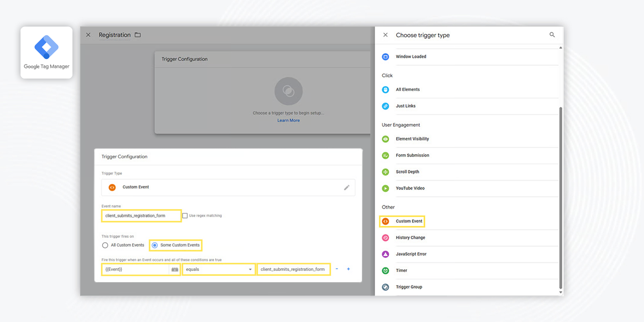Open the Learn More link
644x322 pixels.
[x=289, y=120]
